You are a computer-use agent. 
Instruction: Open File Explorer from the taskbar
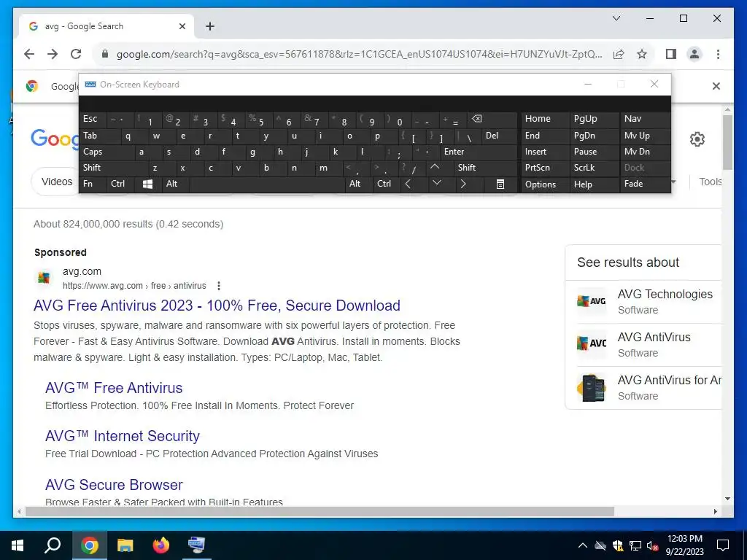tap(125, 545)
